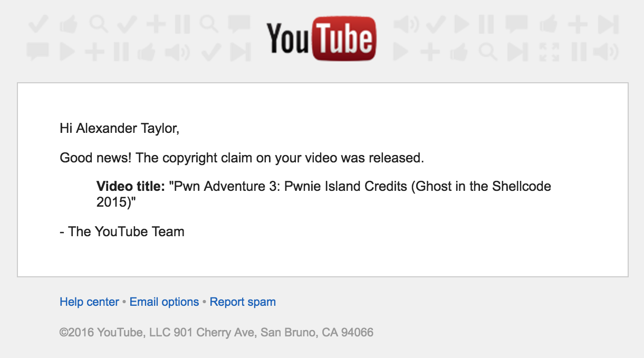Click faded volume icon between thumbs-up and checkmark
Screen dimensions: 644x358
(x=177, y=52)
